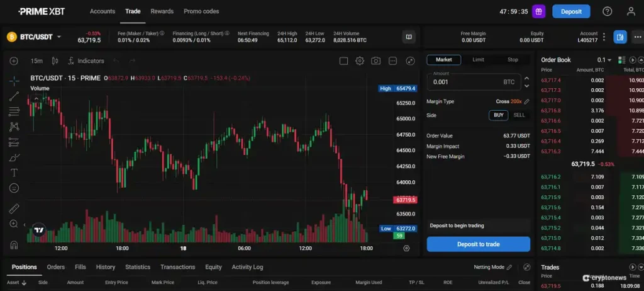The width and height of the screenshot is (644, 291).
Task: Click the Deposit to trade button
Action: (478, 244)
